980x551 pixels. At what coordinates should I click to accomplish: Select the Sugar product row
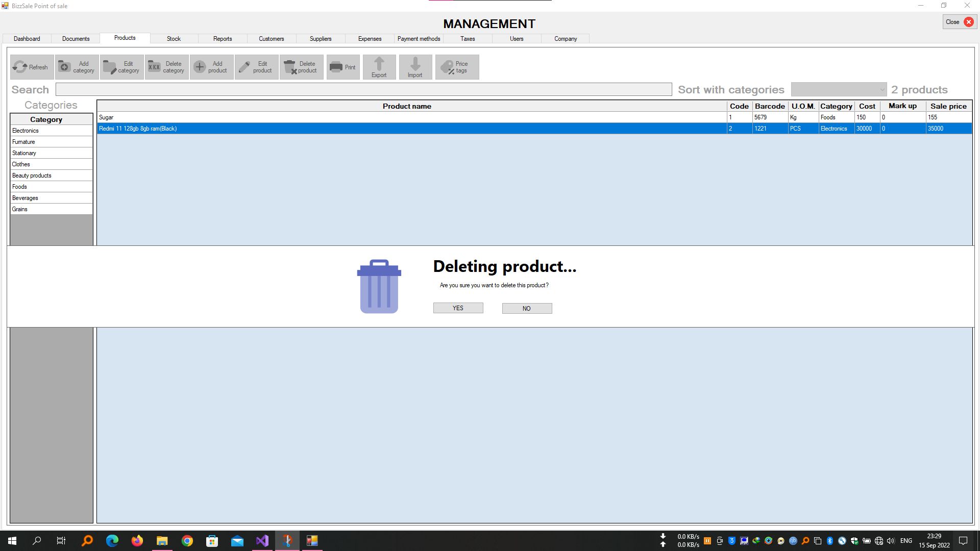[408, 117]
